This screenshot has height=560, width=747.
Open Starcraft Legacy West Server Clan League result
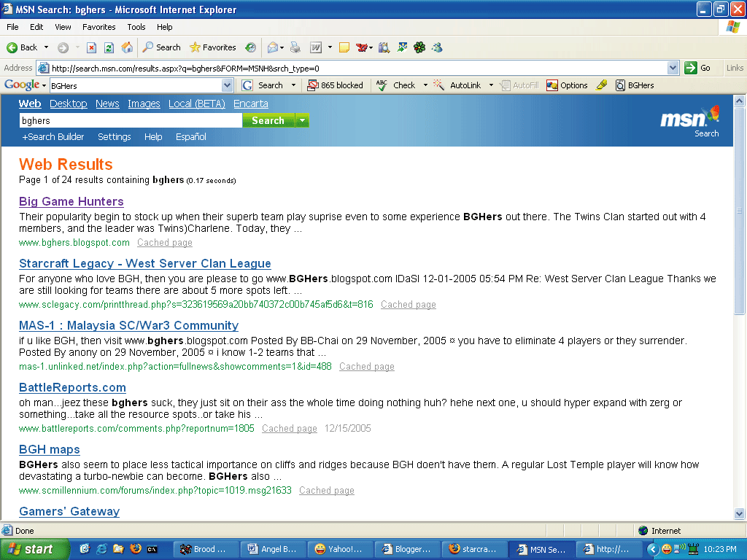click(145, 263)
